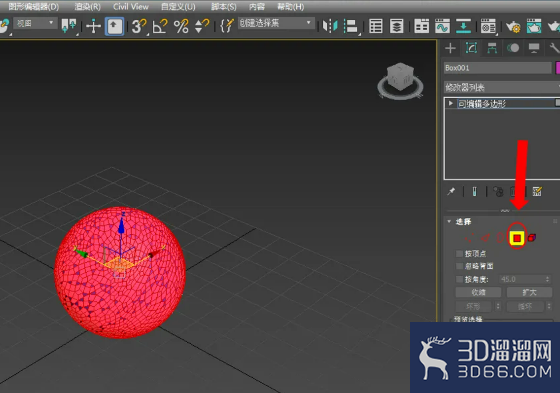
Task: Switch to the Hierarchy panel tab
Action: [492, 48]
